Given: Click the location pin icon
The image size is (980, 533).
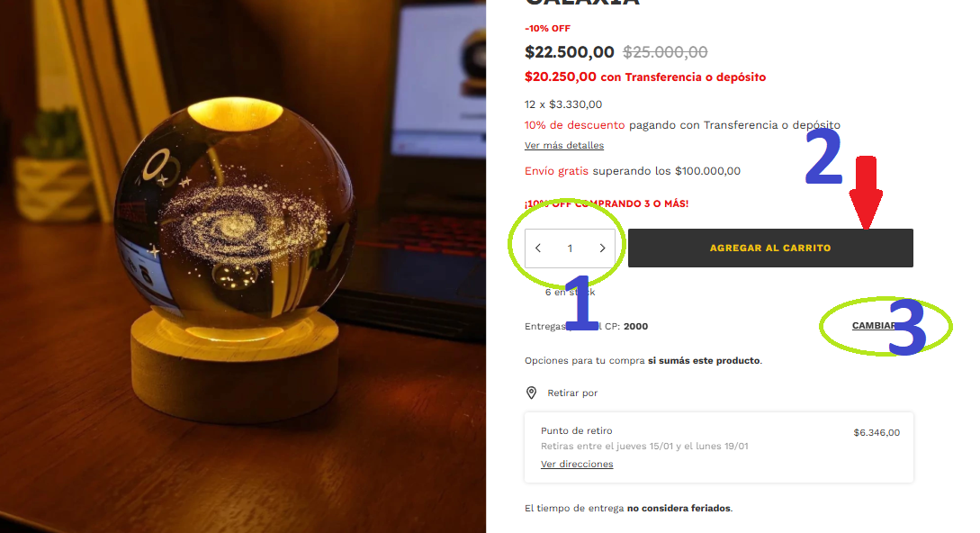Looking at the screenshot, I should click(531, 393).
